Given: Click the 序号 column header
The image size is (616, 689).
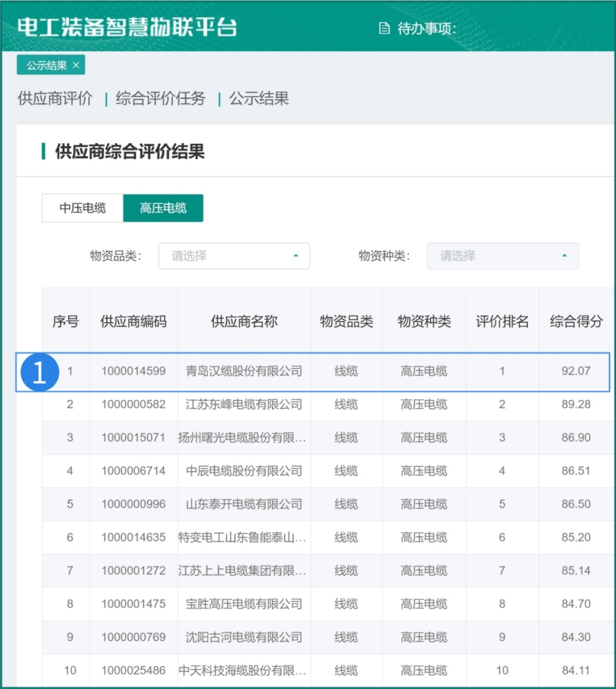Looking at the screenshot, I should point(66,322).
